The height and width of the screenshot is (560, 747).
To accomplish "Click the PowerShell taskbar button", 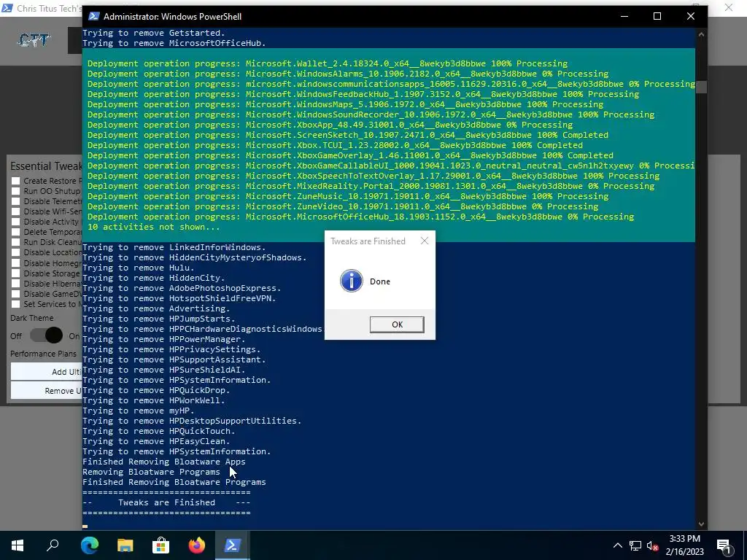I will [x=232, y=545].
